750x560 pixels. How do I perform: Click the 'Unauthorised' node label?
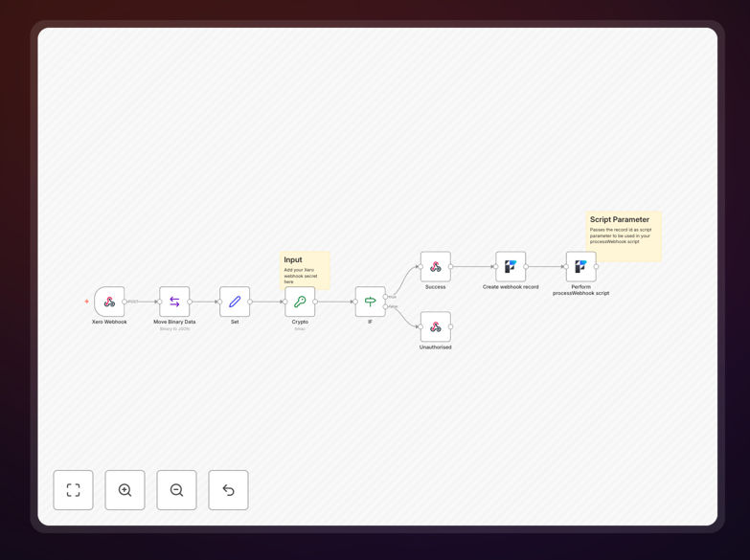pyautogui.click(x=435, y=347)
